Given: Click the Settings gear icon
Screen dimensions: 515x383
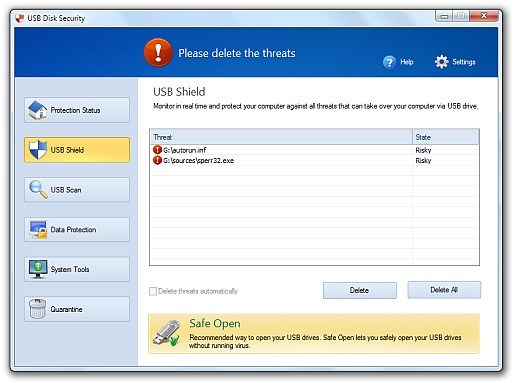Looking at the screenshot, I should coord(442,62).
